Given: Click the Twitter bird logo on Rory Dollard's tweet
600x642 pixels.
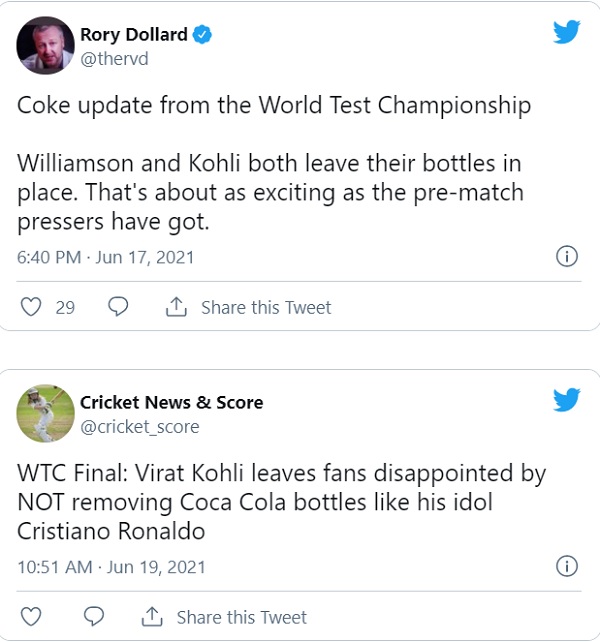Looking at the screenshot, I should (x=566, y=33).
